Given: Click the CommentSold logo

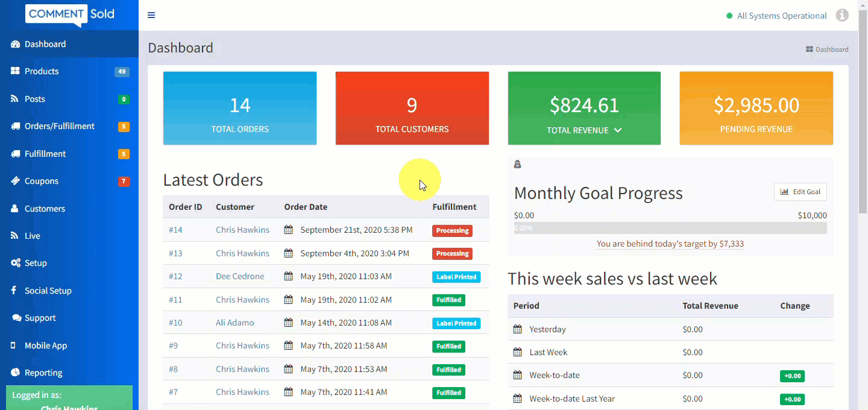Looking at the screenshot, I should point(70,14).
